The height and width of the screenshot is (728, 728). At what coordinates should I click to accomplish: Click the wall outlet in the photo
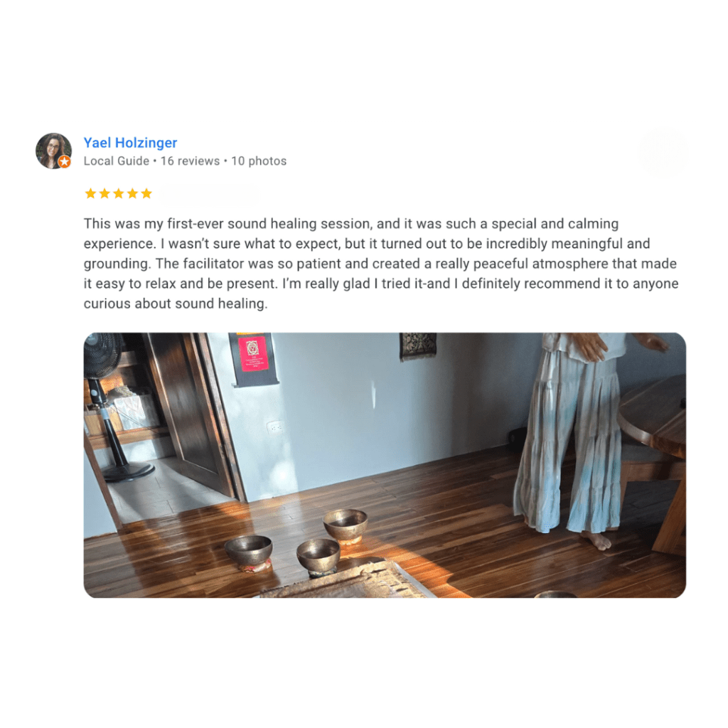(275, 427)
